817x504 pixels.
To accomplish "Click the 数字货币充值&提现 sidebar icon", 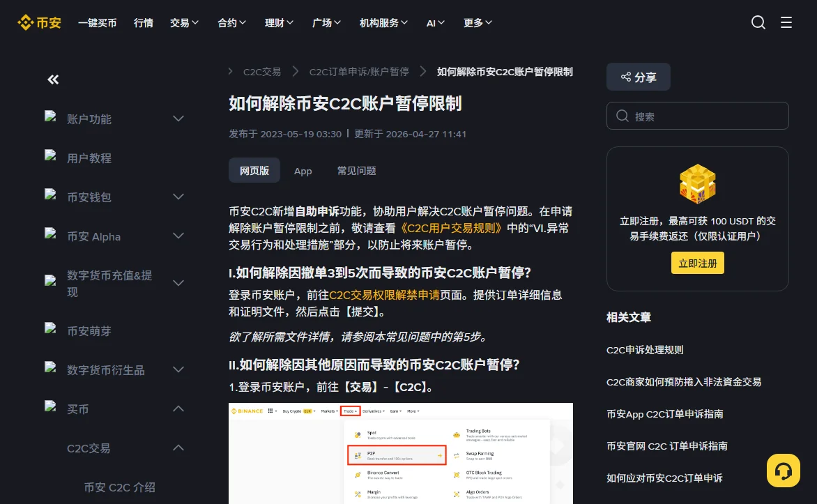I will pos(51,280).
